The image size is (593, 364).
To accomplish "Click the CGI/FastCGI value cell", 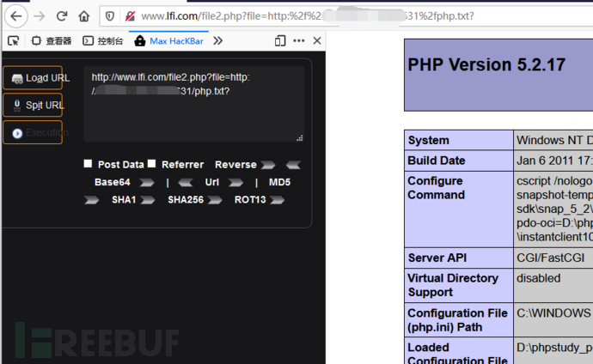I will pyautogui.click(x=550, y=258).
